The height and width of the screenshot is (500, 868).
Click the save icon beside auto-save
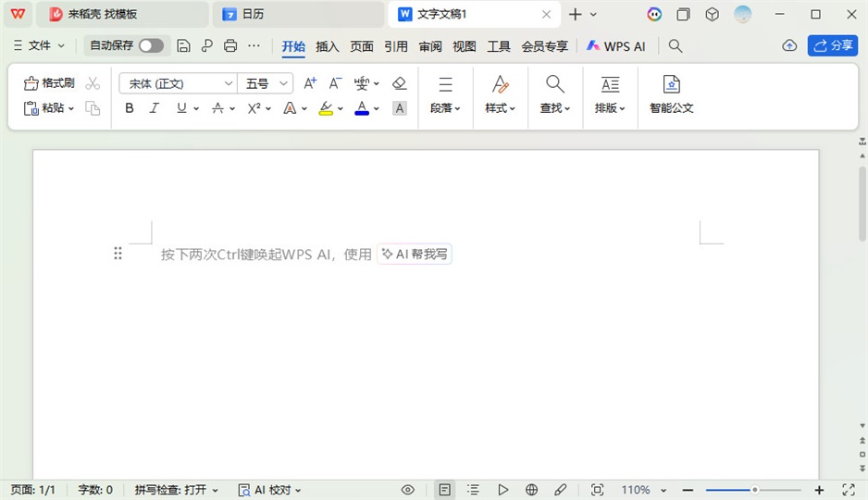(x=183, y=46)
